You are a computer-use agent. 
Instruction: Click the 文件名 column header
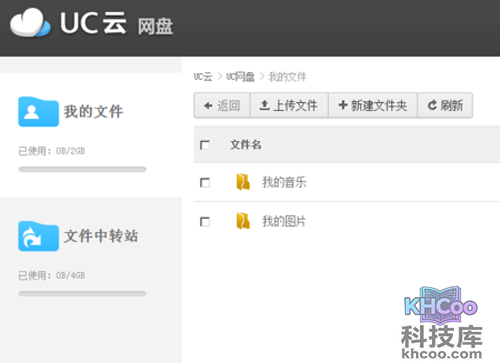click(x=246, y=145)
